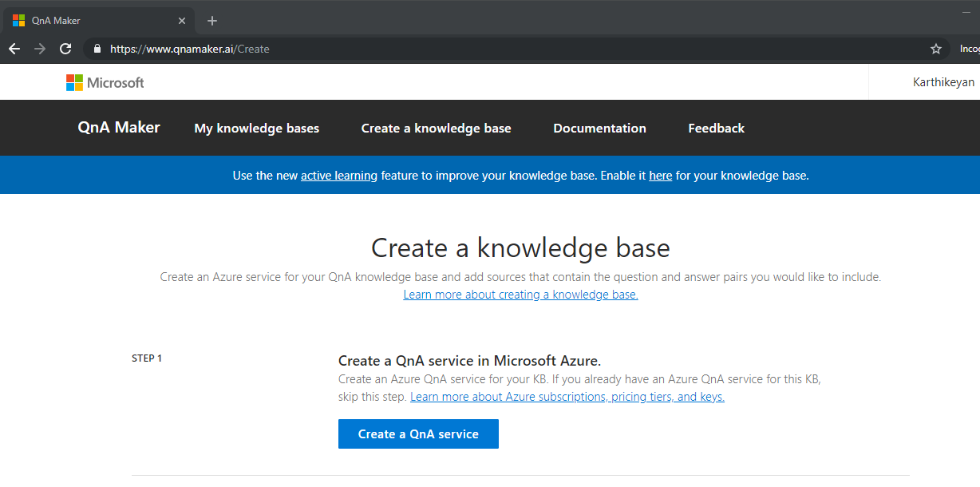Click the 'STEP 1' label
The width and height of the screenshot is (980, 487).
click(147, 358)
